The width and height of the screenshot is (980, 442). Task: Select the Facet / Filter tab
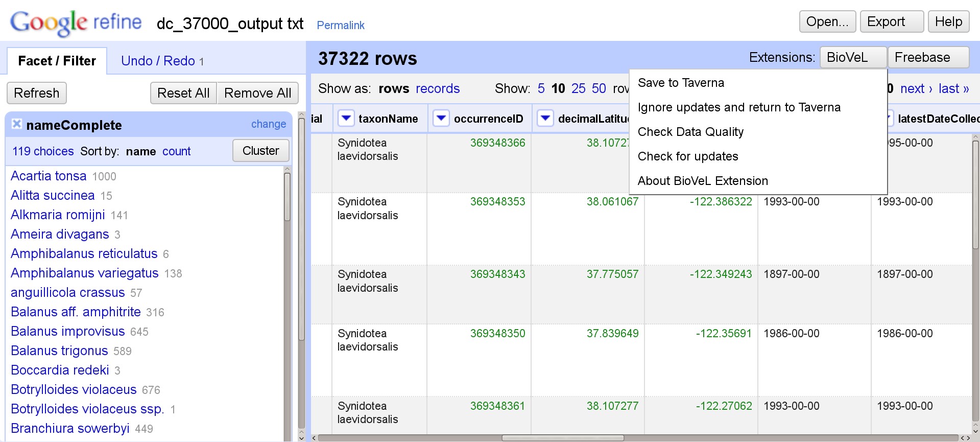click(x=57, y=61)
